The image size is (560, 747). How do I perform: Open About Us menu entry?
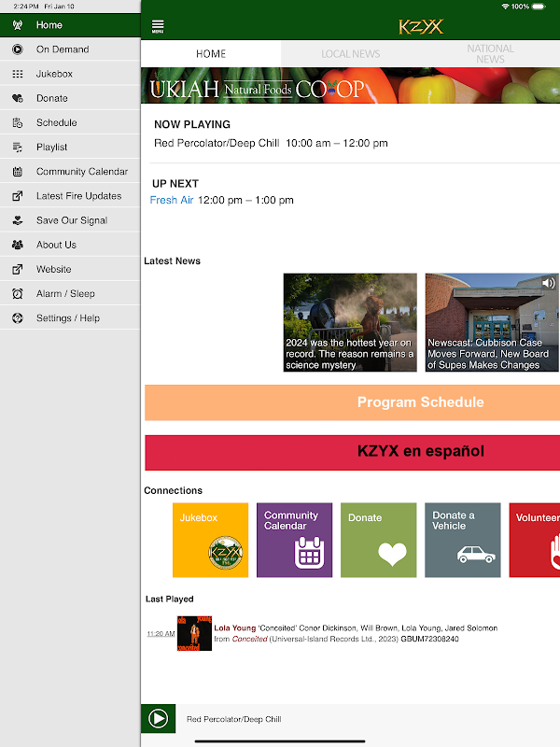tap(71, 245)
